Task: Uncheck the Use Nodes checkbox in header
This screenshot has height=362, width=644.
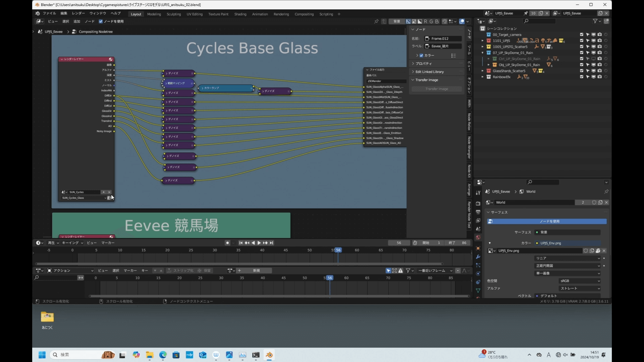Action: pos(101,21)
